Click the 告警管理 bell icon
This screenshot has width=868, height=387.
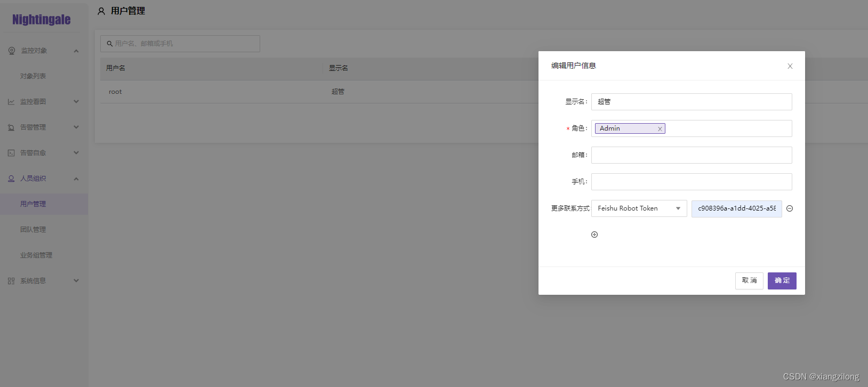pos(11,127)
